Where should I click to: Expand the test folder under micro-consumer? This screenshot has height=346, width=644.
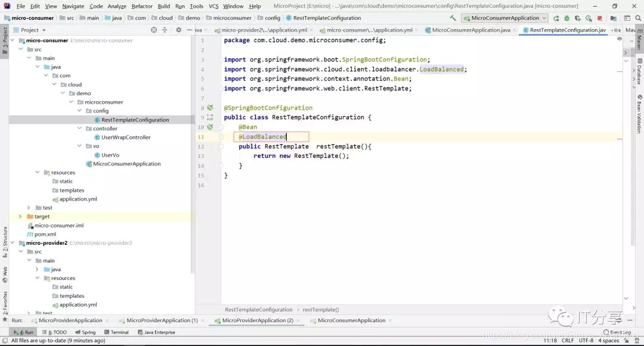[29, 208]
